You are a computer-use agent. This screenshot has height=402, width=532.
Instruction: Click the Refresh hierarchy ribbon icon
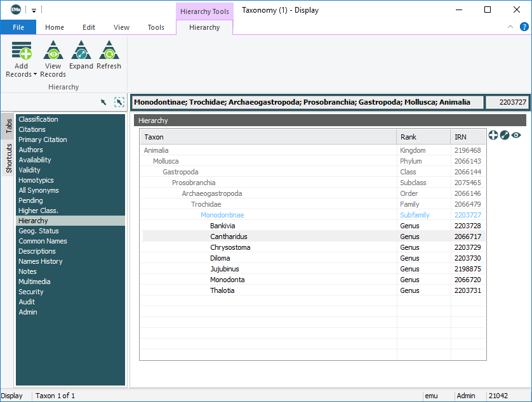pyautogui.click(x=109, y=51)
